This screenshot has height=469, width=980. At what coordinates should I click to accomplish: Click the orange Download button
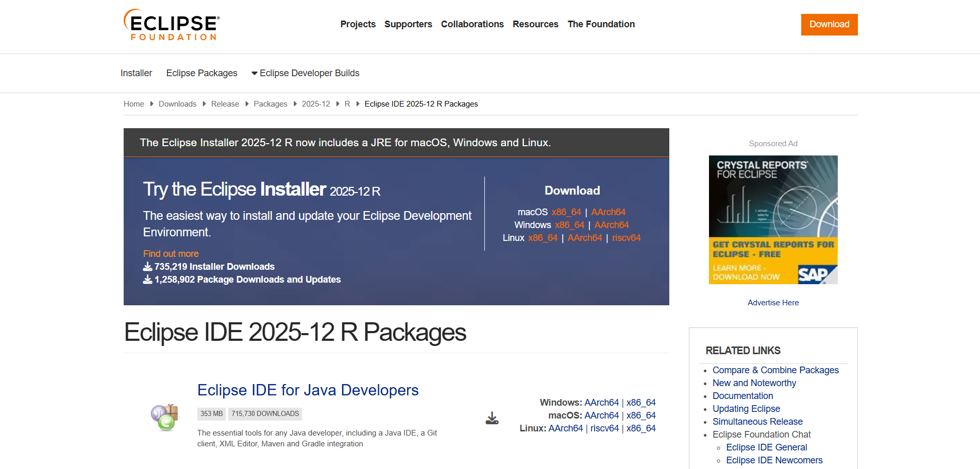(x=829, y=24)
